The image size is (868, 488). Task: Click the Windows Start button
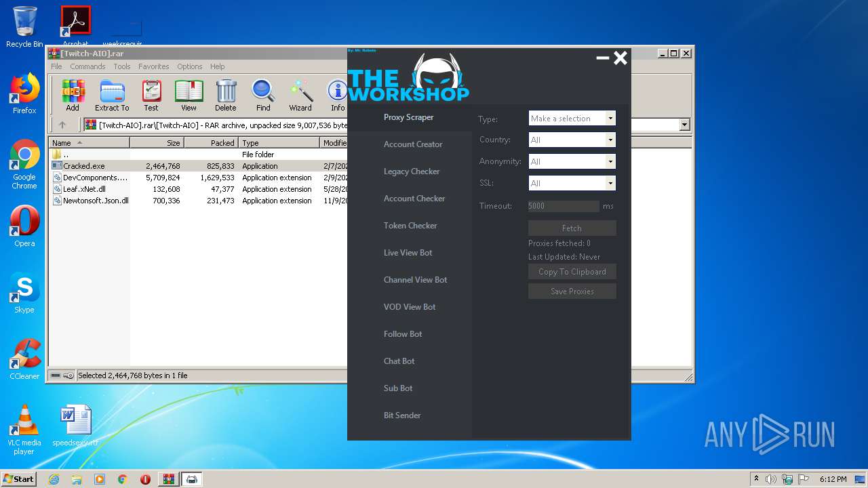tap(18, 479)
